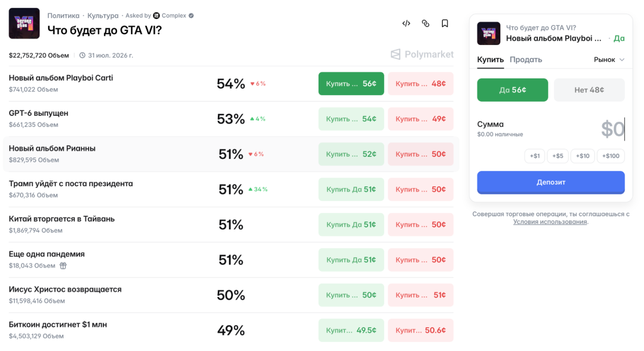This screenshot has width=644, height=351.
Task: Switch to the Продать tab
Action: (526, 60)
